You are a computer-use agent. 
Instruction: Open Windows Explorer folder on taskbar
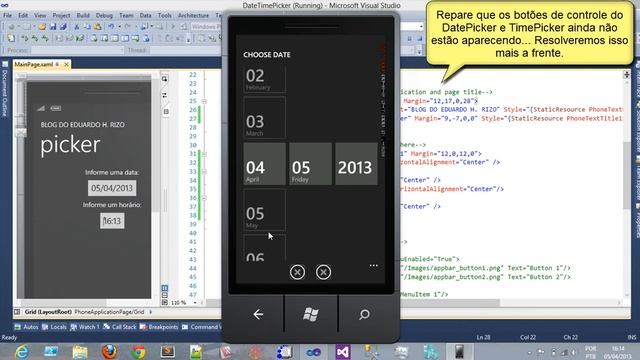pyautogui.click(x=80, y=351)
